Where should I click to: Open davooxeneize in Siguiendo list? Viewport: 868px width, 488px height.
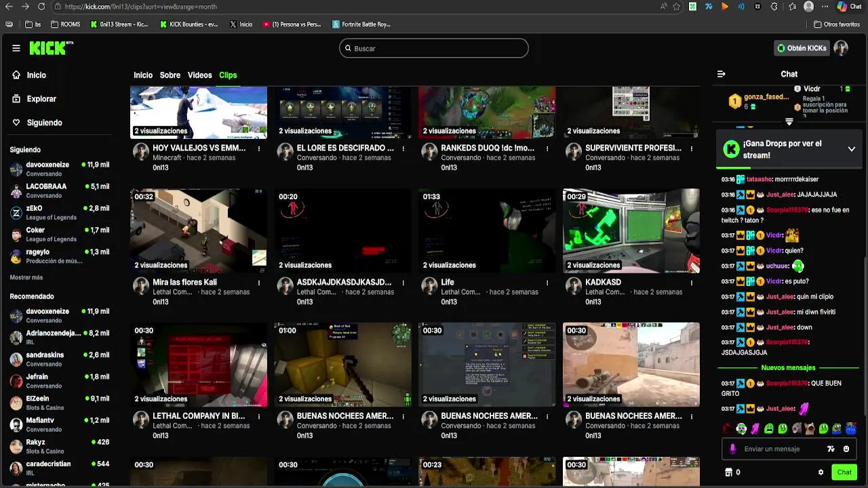point(60,169)
